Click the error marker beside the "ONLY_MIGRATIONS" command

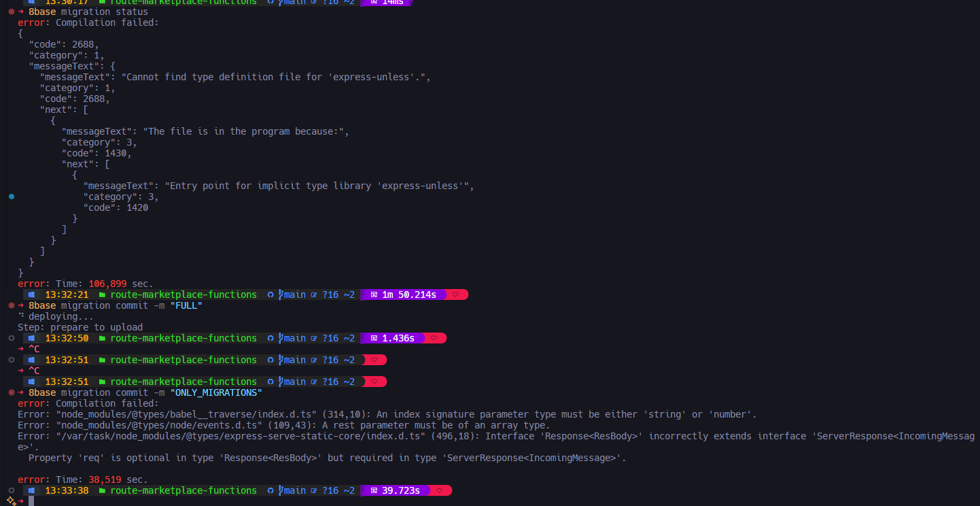coord(11,392)
